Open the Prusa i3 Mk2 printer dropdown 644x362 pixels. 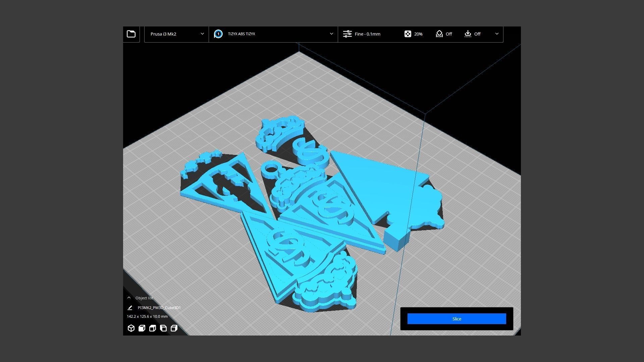click(x=176, y=34)
